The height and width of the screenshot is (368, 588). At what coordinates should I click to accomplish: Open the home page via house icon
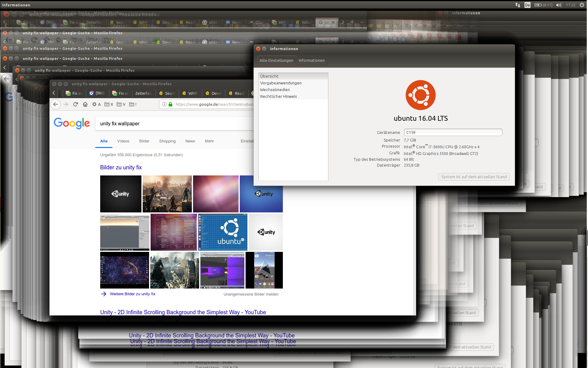[85, 104]
